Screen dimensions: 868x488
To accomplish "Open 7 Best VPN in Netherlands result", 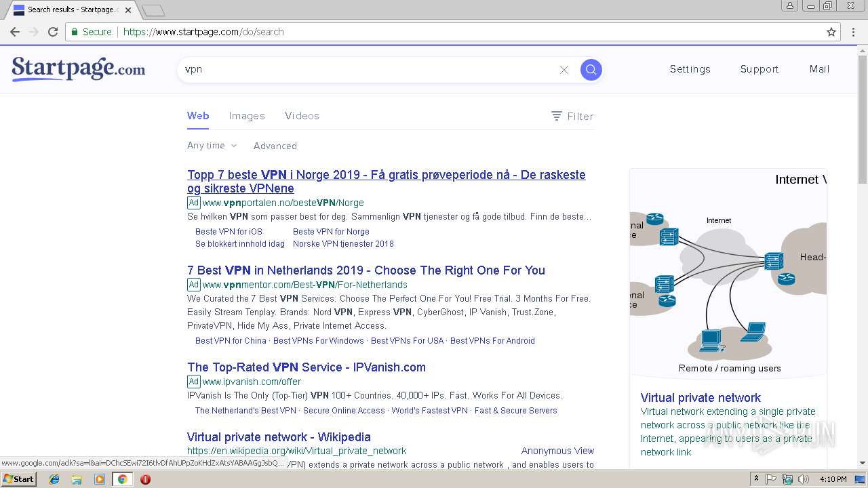I will click(366, 270).
